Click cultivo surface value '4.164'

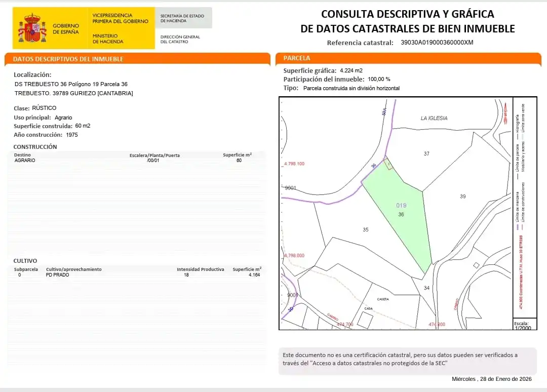254,275
